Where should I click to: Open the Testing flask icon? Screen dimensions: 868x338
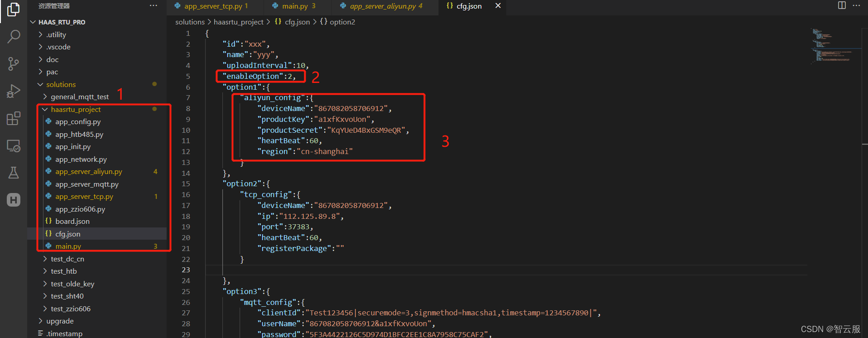pyautogui.click(x=14, y=173)
